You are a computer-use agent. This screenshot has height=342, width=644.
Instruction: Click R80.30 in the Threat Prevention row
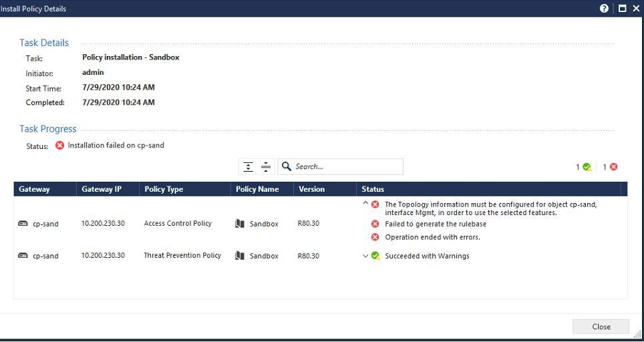click(309, 255)
